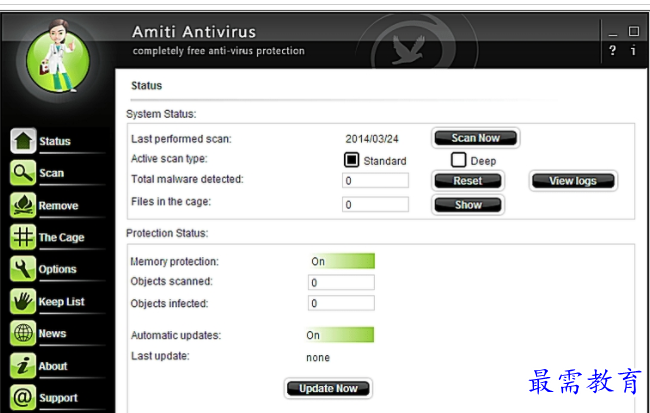
Task: Click the Status panel heading
Action: pyautogui.click(x=146, y=86)
